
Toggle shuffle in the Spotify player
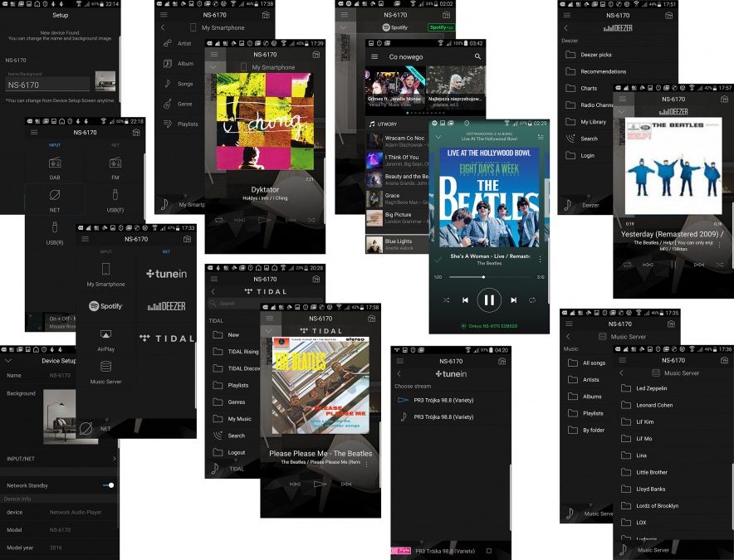coord(446,299)
